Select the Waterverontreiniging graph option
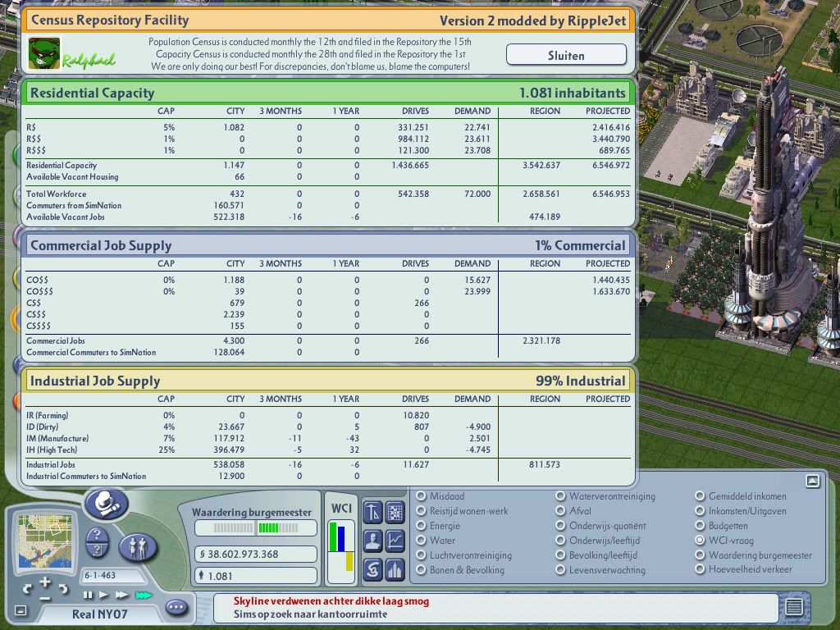840x630 pixels. [560, 496]
